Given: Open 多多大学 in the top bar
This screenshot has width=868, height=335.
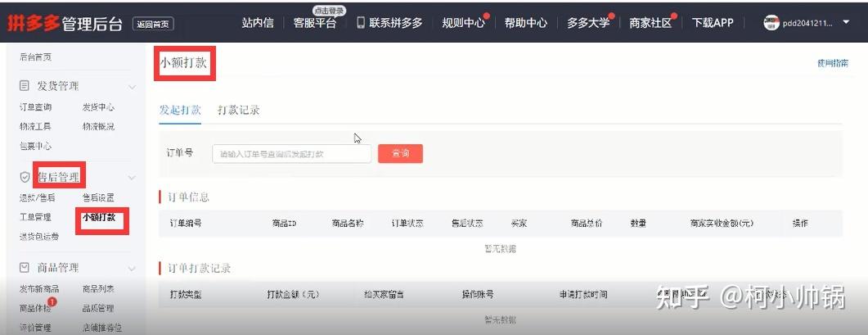Looking at the screenshot, I should [588, 23].
